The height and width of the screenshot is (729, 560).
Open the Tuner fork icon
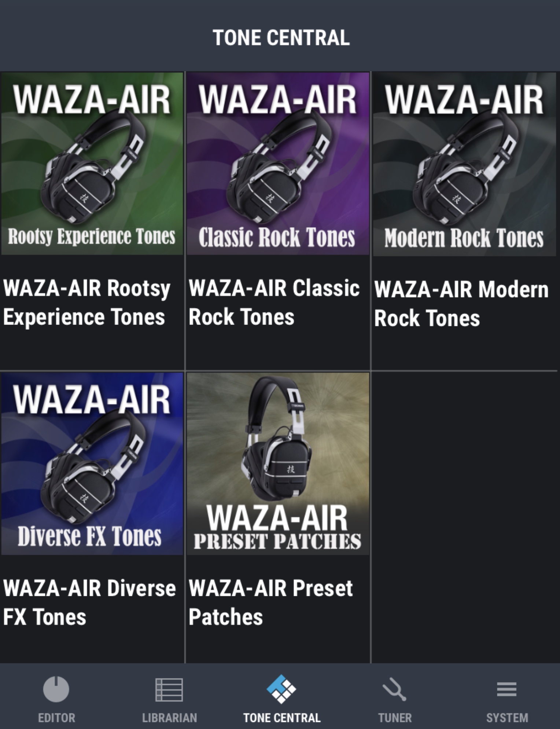pos(395,689)
